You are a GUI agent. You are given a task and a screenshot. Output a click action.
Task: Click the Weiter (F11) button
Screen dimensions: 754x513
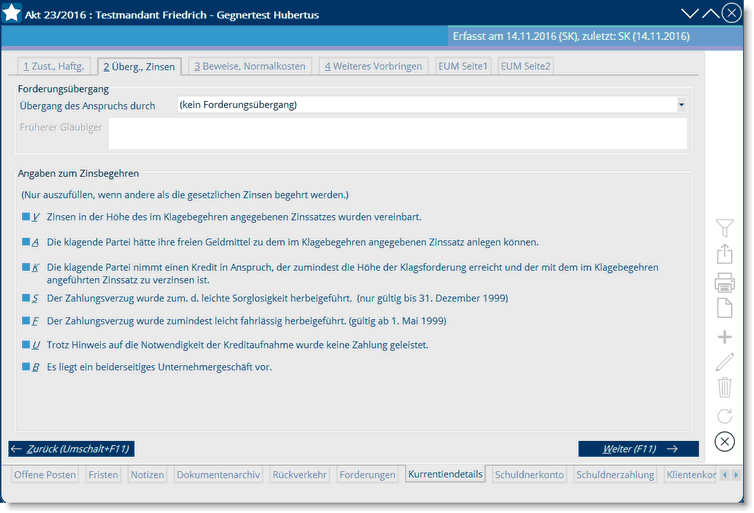[x=638, y=449]
